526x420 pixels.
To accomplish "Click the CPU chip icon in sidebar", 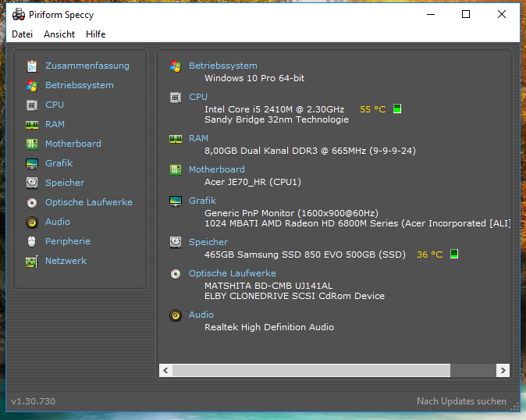I will (x=32, y=105).
